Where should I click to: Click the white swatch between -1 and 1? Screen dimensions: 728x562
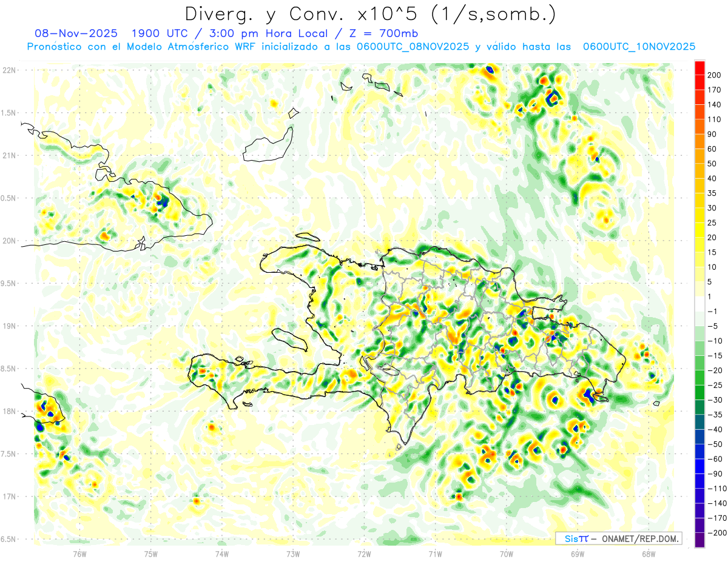[x=699, y=304]
